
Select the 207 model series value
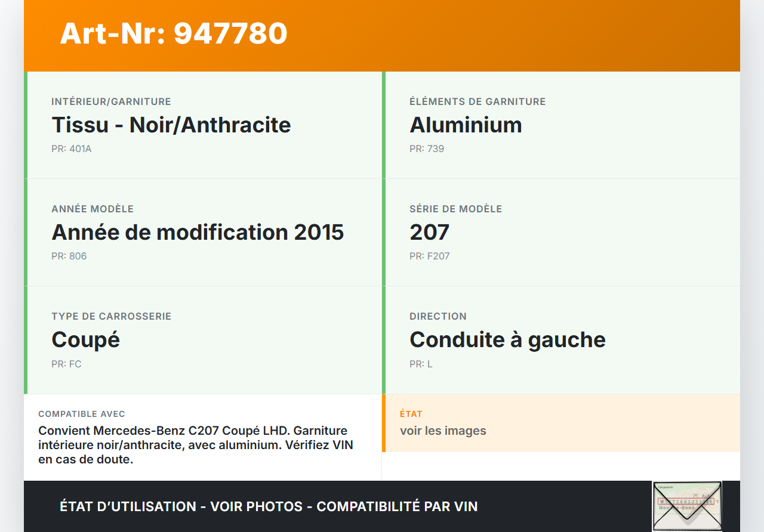[x=429, y=232]
